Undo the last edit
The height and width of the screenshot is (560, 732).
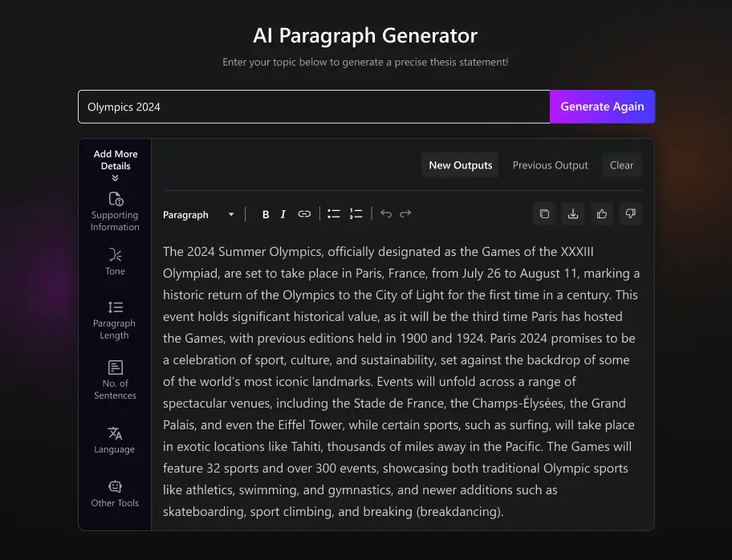[x=385, y=213]
